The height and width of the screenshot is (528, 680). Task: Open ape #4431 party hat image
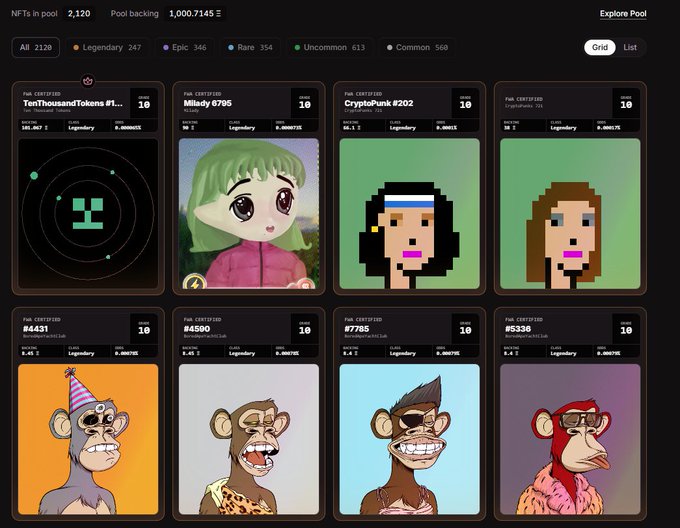tap(88, 439)
